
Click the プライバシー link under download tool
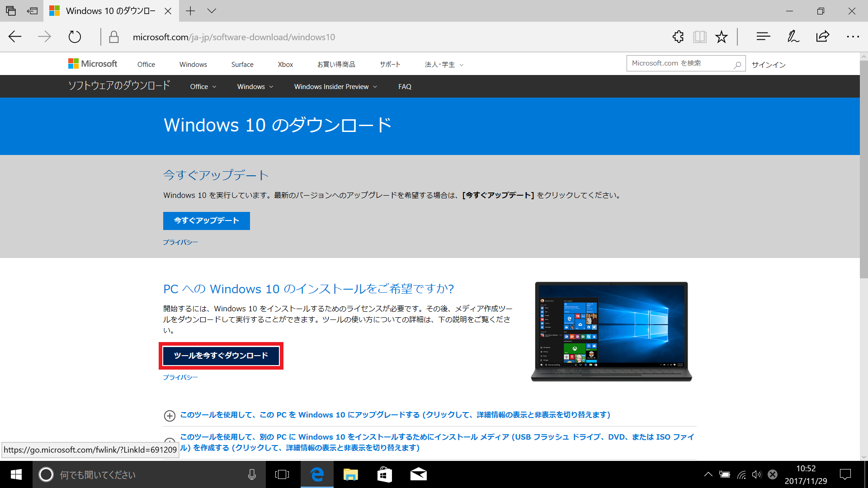pos(180,376)
